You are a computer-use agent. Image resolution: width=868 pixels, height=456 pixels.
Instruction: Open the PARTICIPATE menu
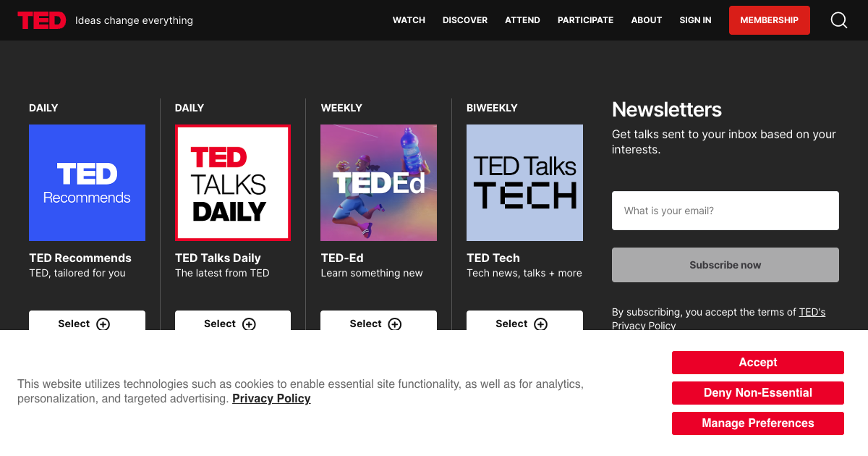click(585, 20)
